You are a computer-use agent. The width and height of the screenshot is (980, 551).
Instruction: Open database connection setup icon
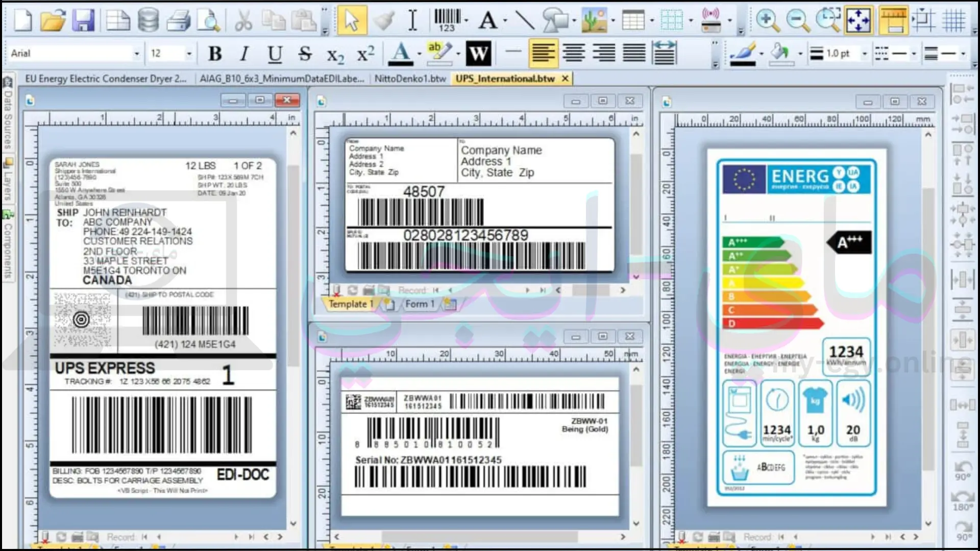pos(148,20)
